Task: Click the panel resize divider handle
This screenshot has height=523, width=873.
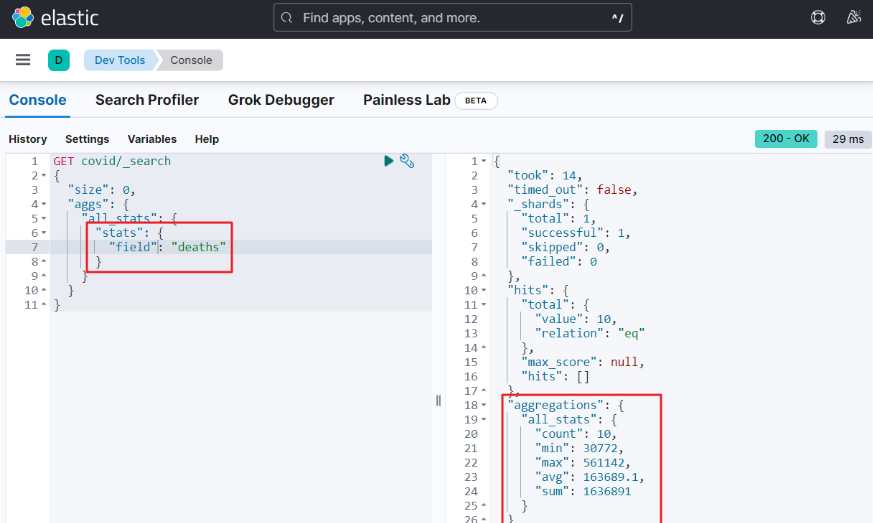Action: click(x=439, y=400)
